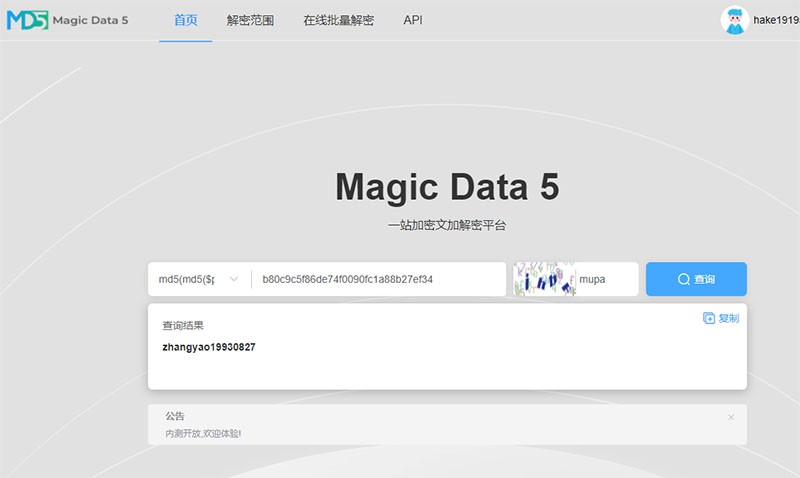
Task: Click the captcha text field containing mupa
Action: pos(606,279)
